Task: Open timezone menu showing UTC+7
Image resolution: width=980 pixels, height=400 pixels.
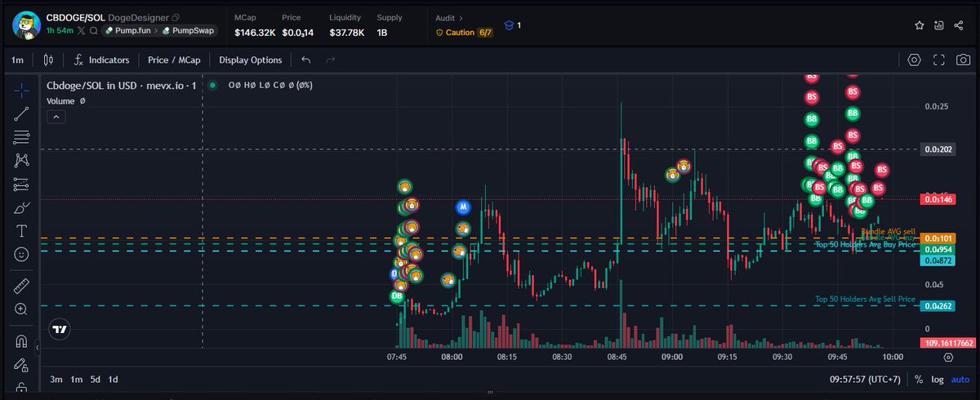Action: (865, 379)
